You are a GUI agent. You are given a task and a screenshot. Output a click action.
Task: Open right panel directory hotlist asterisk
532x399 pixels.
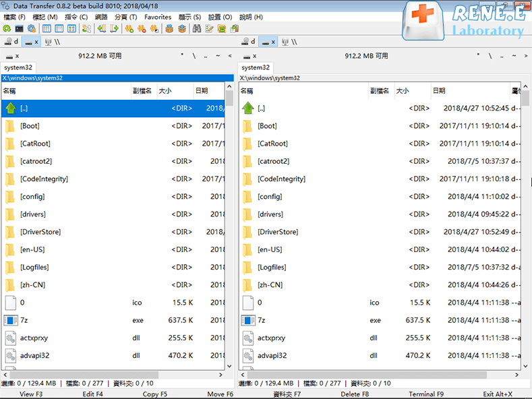pos(478,55)
